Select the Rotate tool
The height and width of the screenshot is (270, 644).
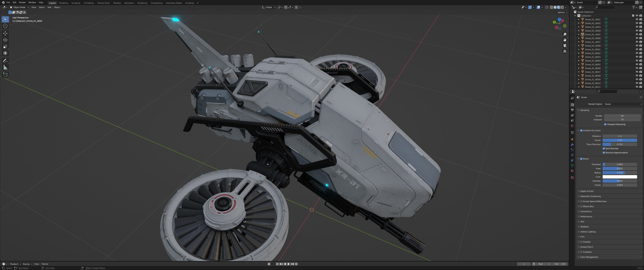tap(5, 40)
